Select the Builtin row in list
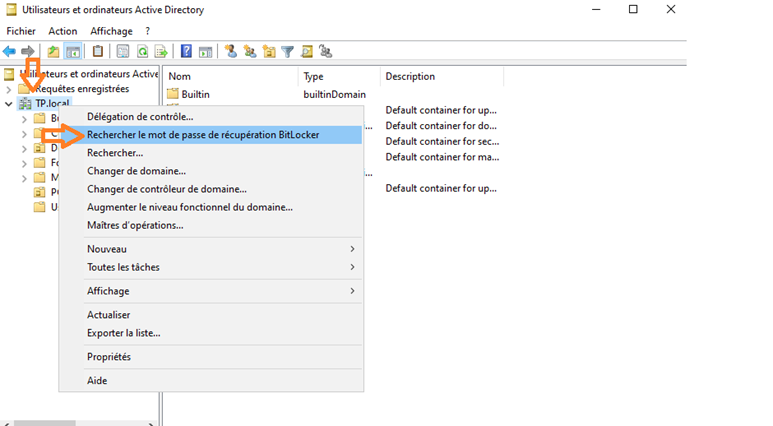Image resolution: width=773 pixels, height=426 pixels. 196,94
